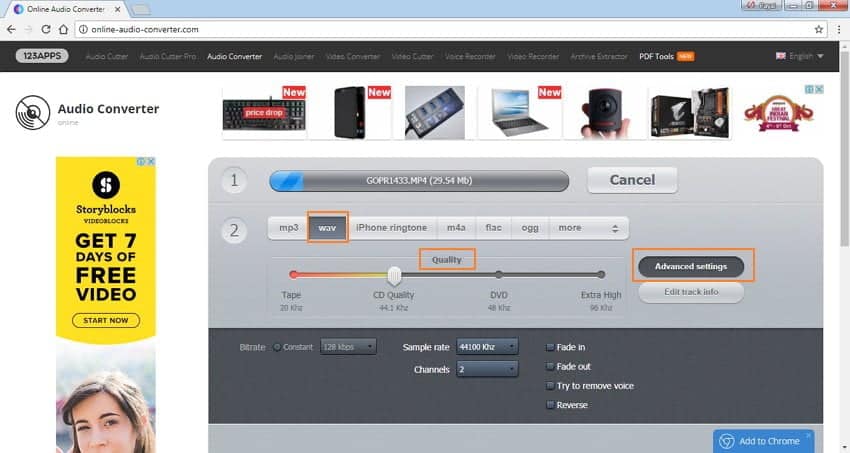Select the Constant bitrate radio button
This screenshot has height=453, width=850.
click(277, 347)
